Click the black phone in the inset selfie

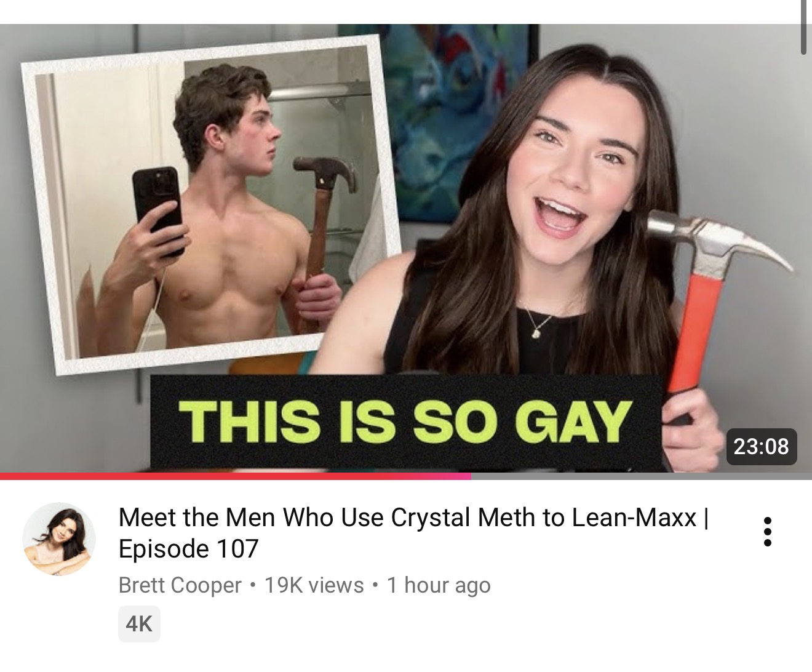click(x=159, y=209)
